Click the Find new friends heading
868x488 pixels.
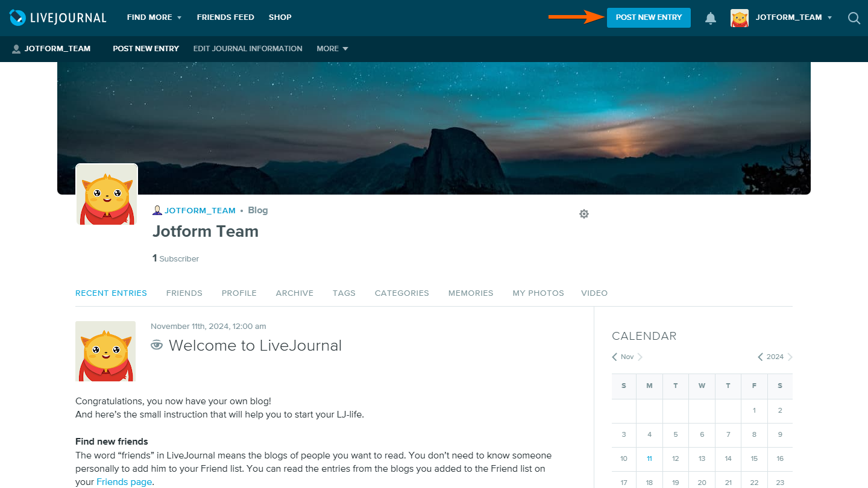click(112, 442)
